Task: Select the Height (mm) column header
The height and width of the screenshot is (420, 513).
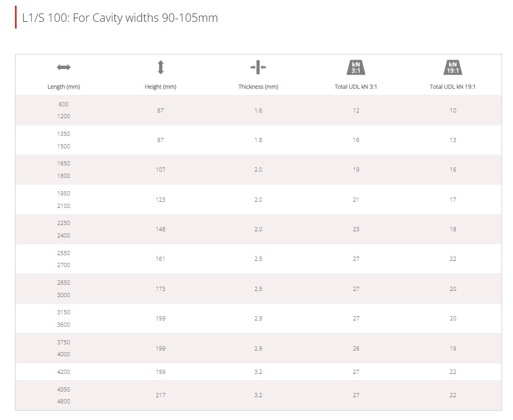Action: click(x=160, y=87)
